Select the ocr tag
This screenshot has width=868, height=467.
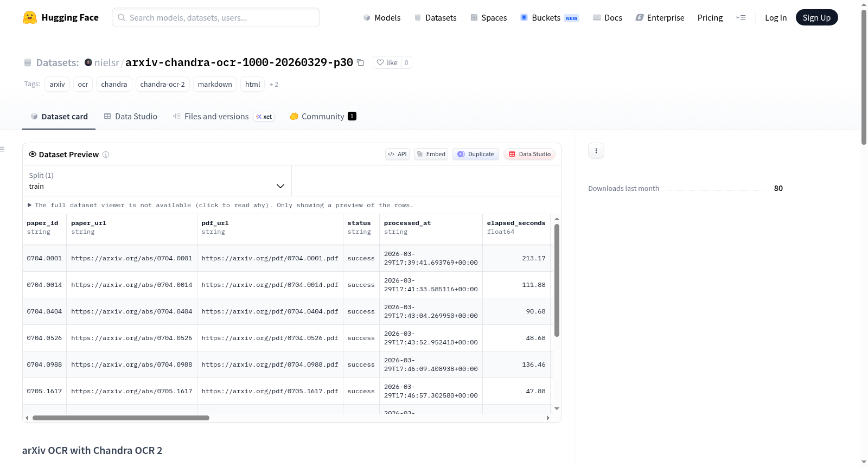[83, 85]
